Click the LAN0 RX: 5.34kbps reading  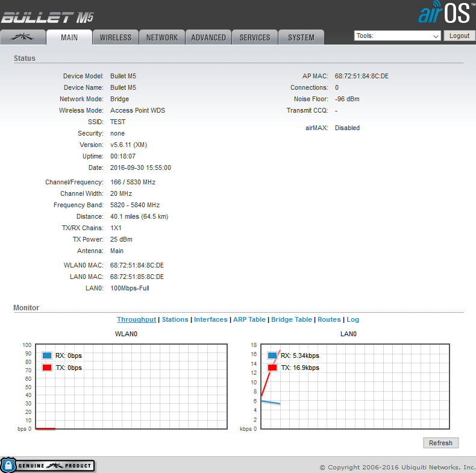300,356
